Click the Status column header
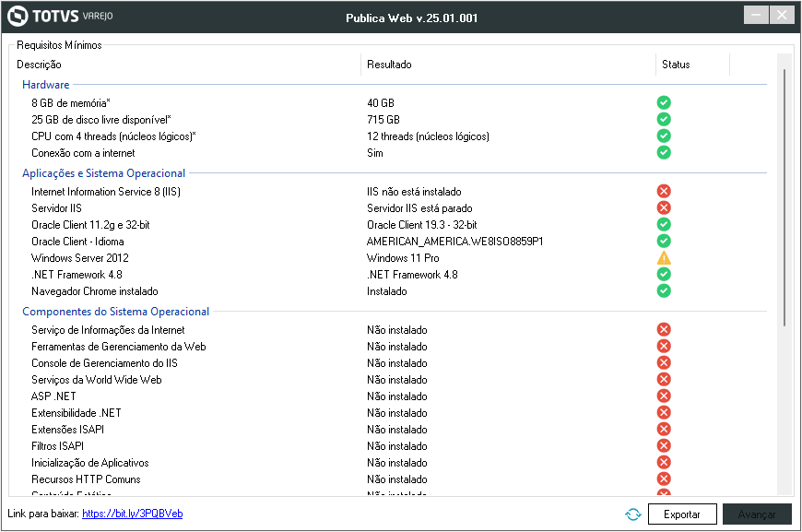Screen dimensions: 802x532 click(676, 65)
